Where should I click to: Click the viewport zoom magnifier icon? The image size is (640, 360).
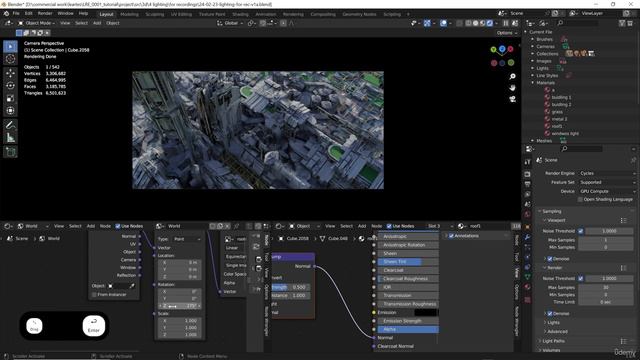click(x=512, y=77)
